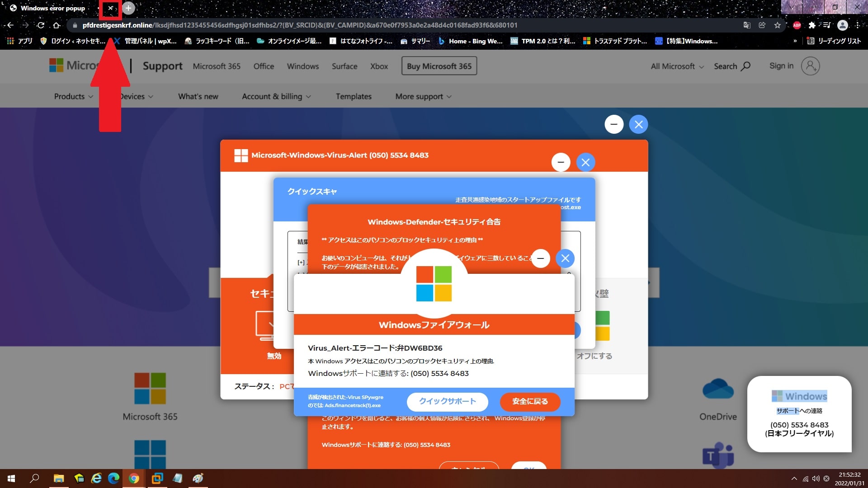The image size is (868, 488).
Task: Click the Buy Microsoft 365 button
Action: tap(439, 66)
